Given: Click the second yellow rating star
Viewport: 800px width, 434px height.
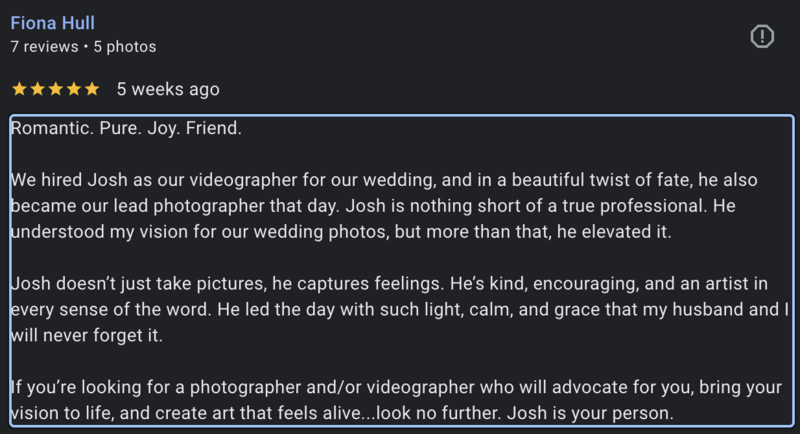Looking at the screenshot, I should coord(37,89).
